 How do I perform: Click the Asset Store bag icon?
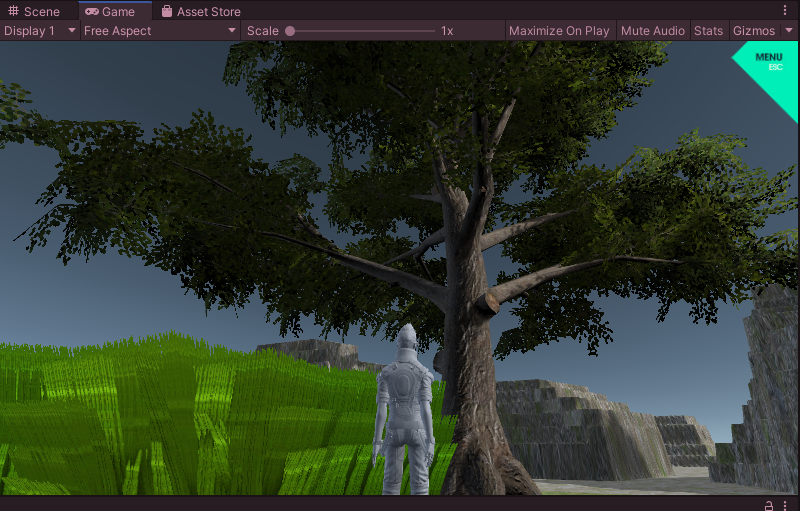pos(167,11)
